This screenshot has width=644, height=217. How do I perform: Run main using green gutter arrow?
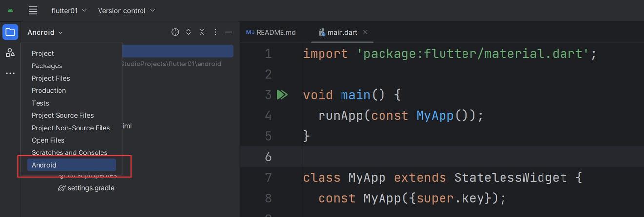282,95
